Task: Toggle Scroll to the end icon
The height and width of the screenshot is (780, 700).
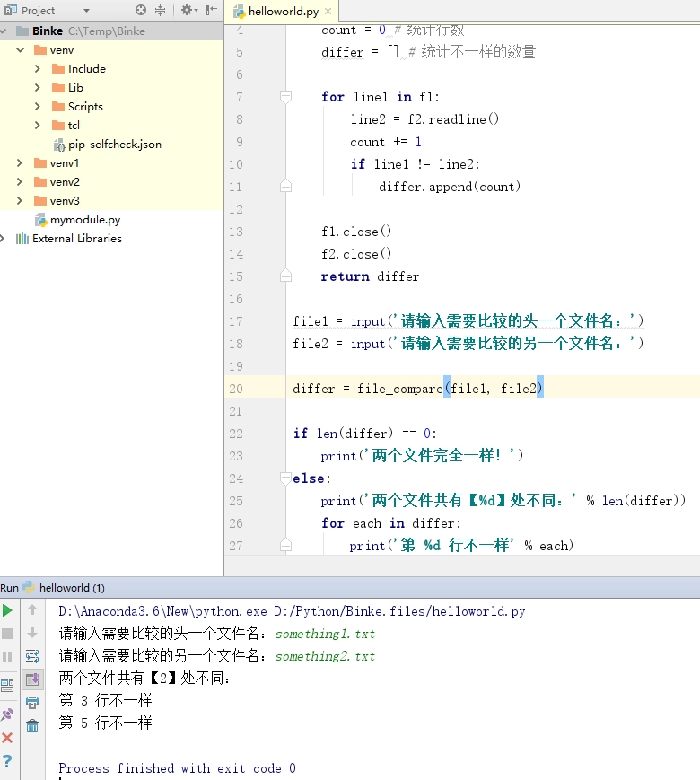Action: pos(32,679)
